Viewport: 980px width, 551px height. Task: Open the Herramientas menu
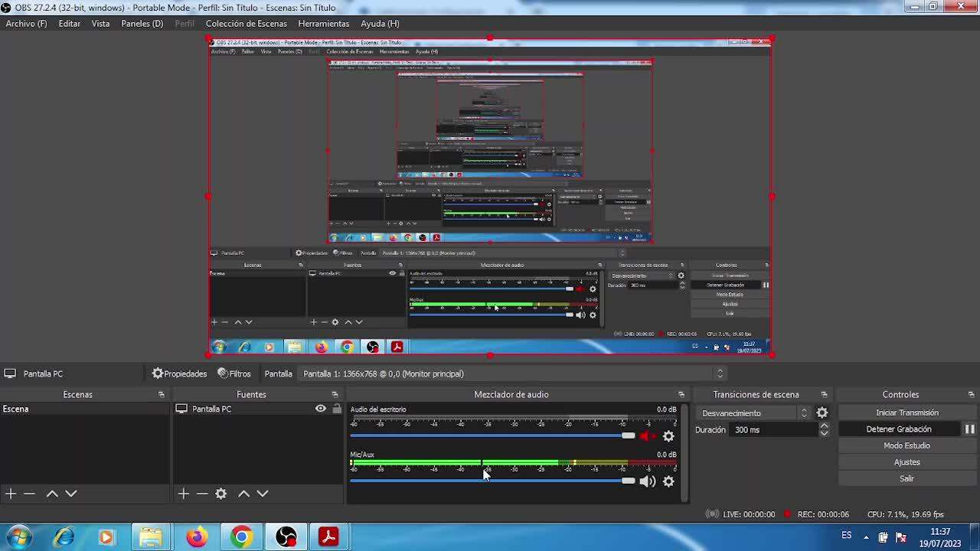[323, 24]
